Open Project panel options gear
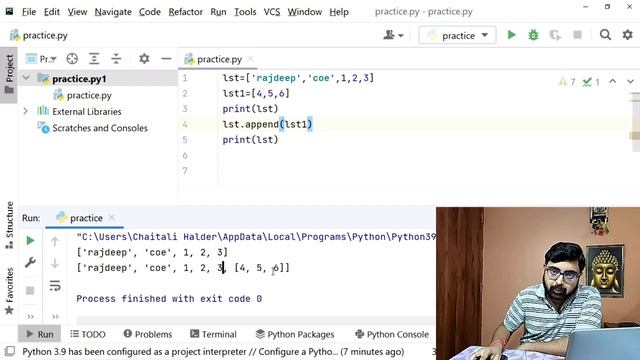The image size is (640, 360). (x=144, y=59)
